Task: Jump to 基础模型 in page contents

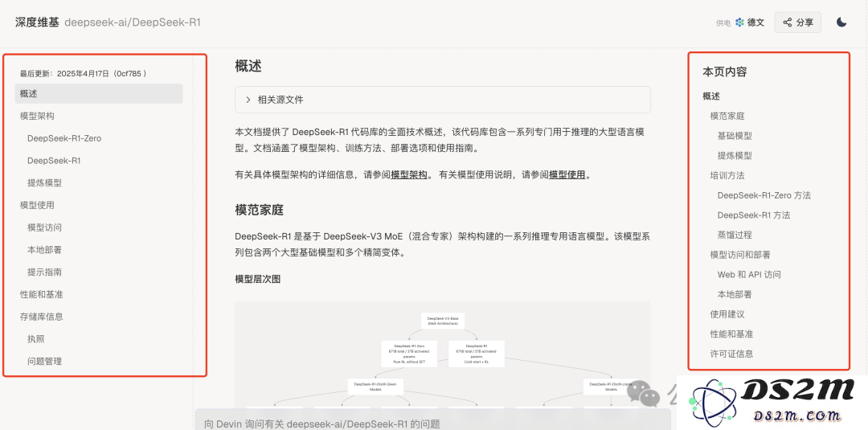Action: click(735, 136)
